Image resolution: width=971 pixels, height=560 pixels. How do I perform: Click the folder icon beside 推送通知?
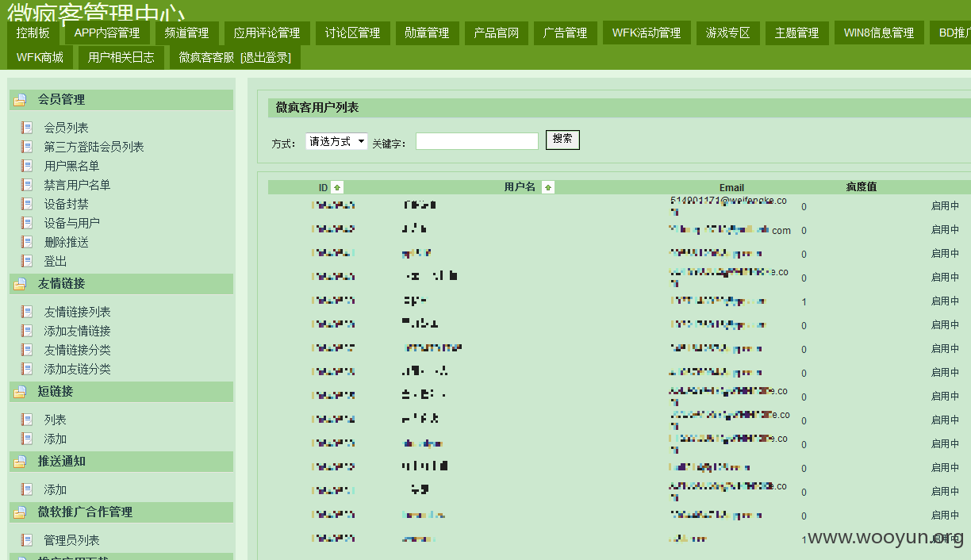pyautogui.click(x=20, y=462)
